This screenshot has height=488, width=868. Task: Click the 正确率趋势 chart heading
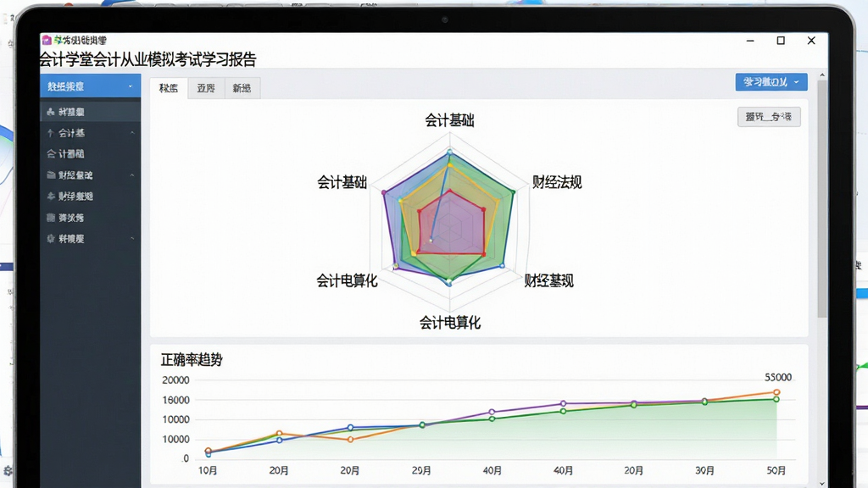tap(192, 359)
